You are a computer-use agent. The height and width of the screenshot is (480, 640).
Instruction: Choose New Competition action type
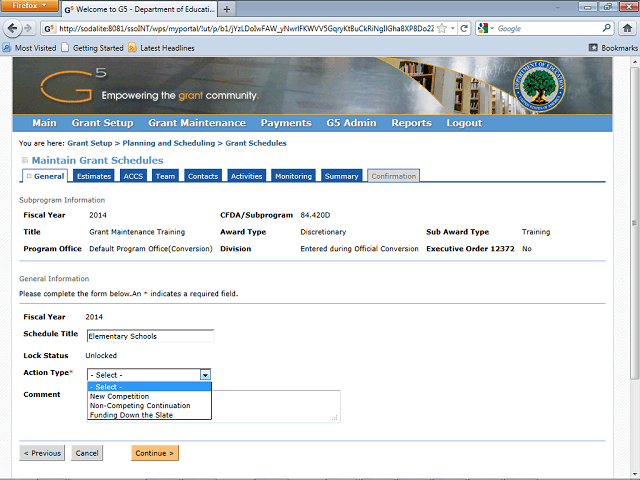pyautogui.click(x=149, y=396)
